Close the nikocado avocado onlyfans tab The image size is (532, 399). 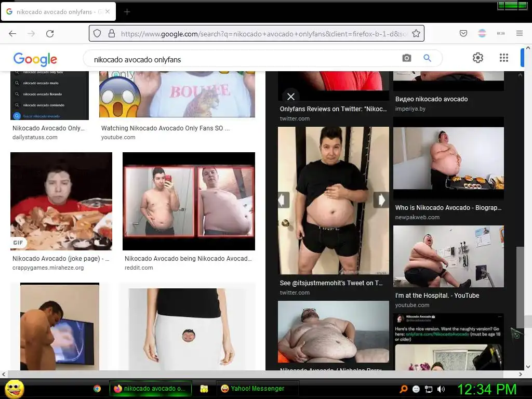tap(108, 11)
